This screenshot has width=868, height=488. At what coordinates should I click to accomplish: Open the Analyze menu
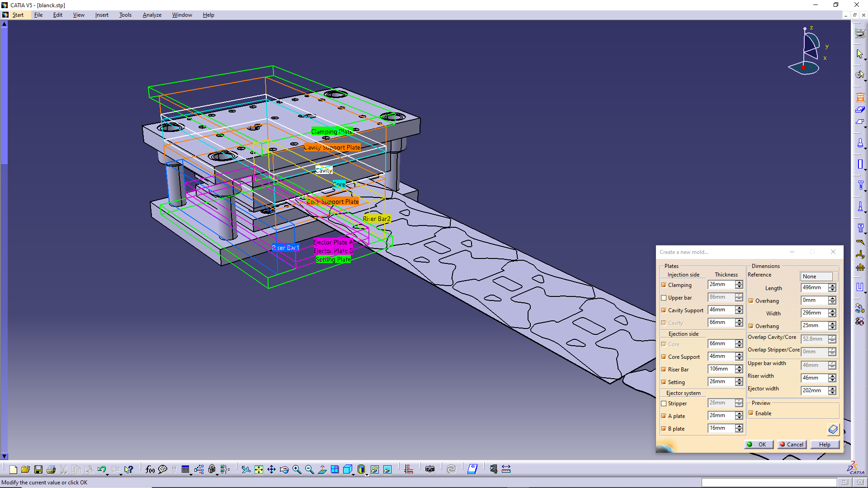[152, 15]
